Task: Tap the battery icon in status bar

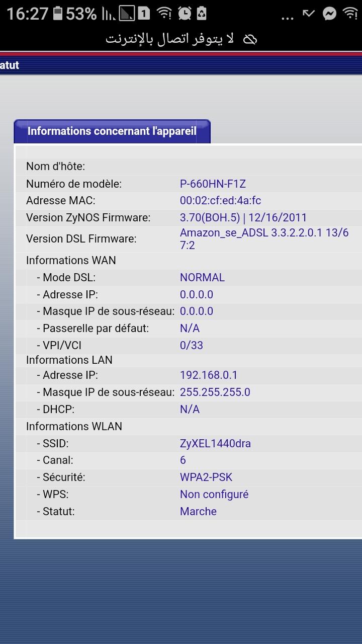Action: click(58, 14)
